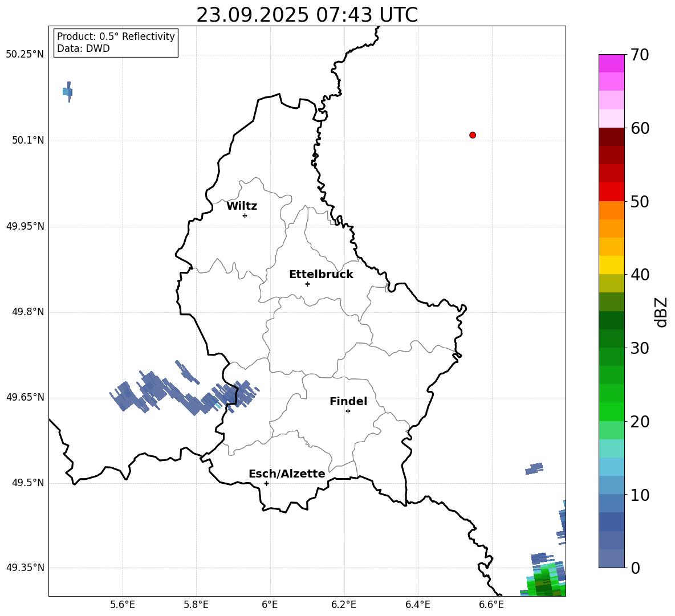Click the 50.25°N latitude label
This screenshot has height=616, width=675.
click(25, 55)
